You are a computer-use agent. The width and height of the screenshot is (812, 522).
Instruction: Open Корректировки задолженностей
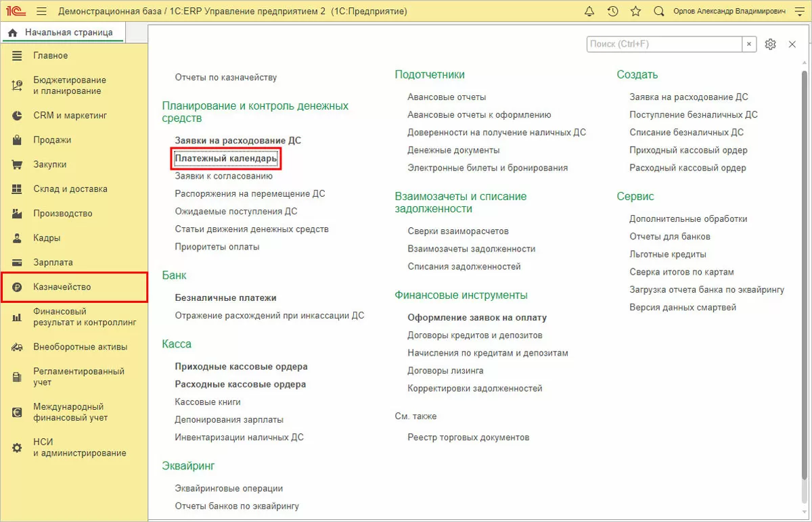(x=474, y=389)
